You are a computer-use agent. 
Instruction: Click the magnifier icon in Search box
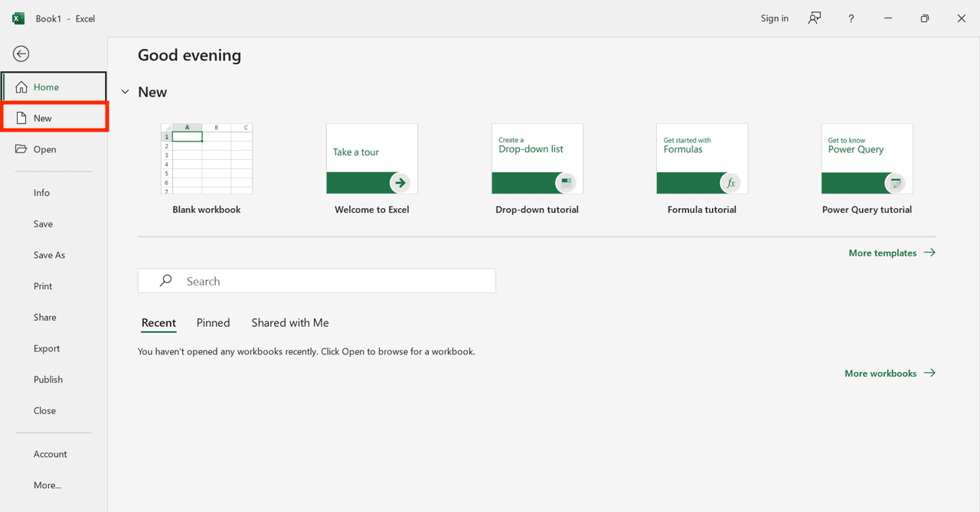click(x=165, y=281)
